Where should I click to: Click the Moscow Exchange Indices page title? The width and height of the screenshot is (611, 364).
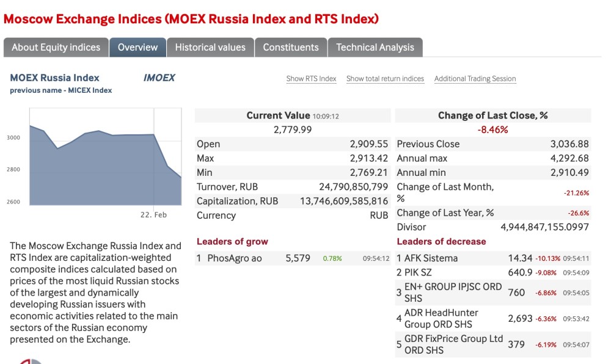(x=191, y=18)
